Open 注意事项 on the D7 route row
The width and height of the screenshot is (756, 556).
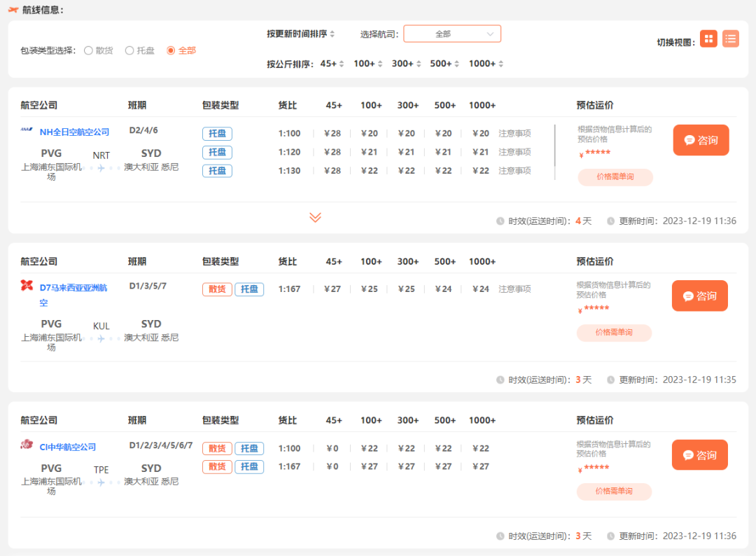[514, 288]
